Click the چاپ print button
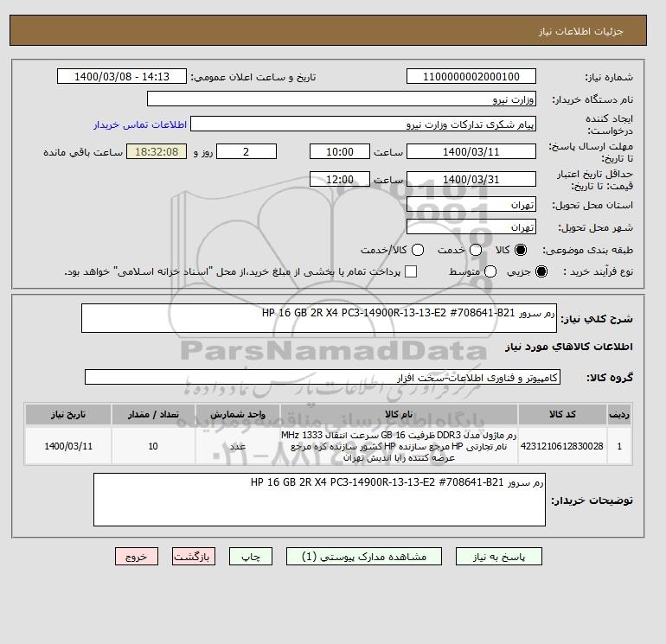Image resolution: width=666 pixels, height=644 pixels. pyautogui.click(x=251, y=556)
